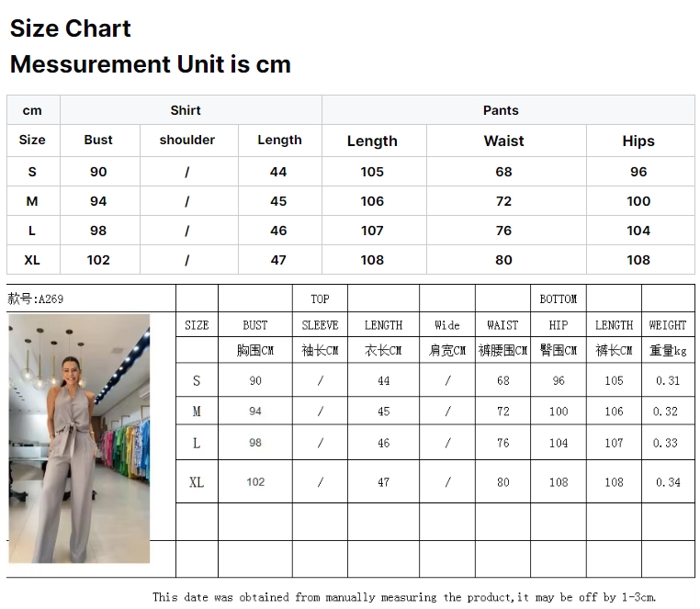Select the 'Pants' header in upper table
Image resolution: width=700 pixels, height=609 pixels.
501,110
